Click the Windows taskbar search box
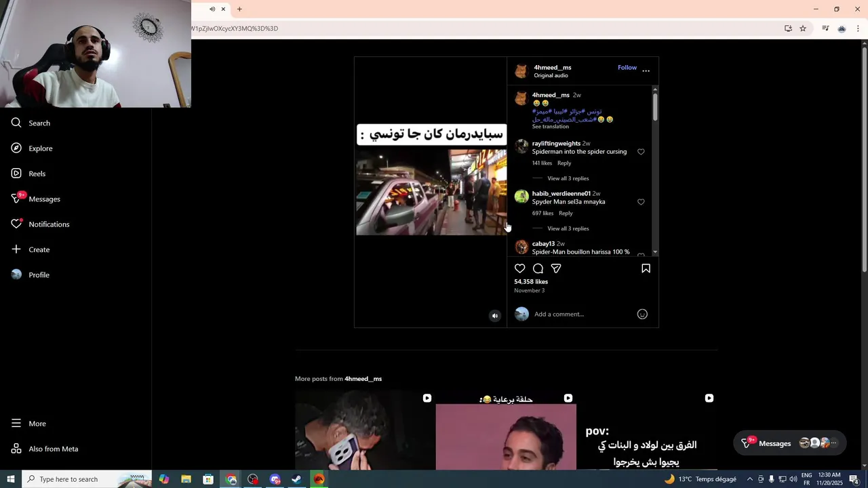This screenshot has width=868, height=488. (x=87, y=479)
